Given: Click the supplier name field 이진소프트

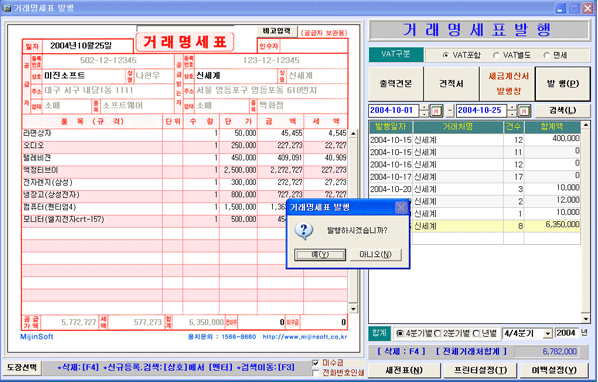Looking at the screenshot, I should [84, 75].
